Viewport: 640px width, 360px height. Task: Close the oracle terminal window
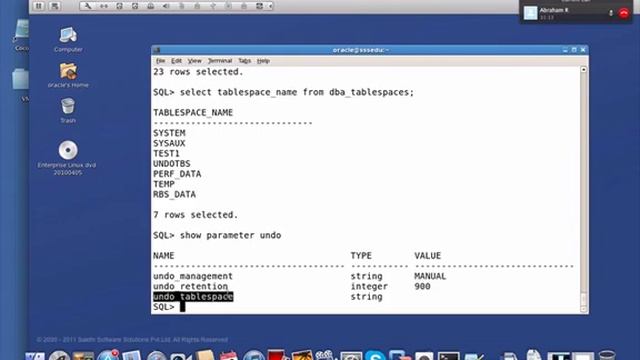[x=583, y=50]
